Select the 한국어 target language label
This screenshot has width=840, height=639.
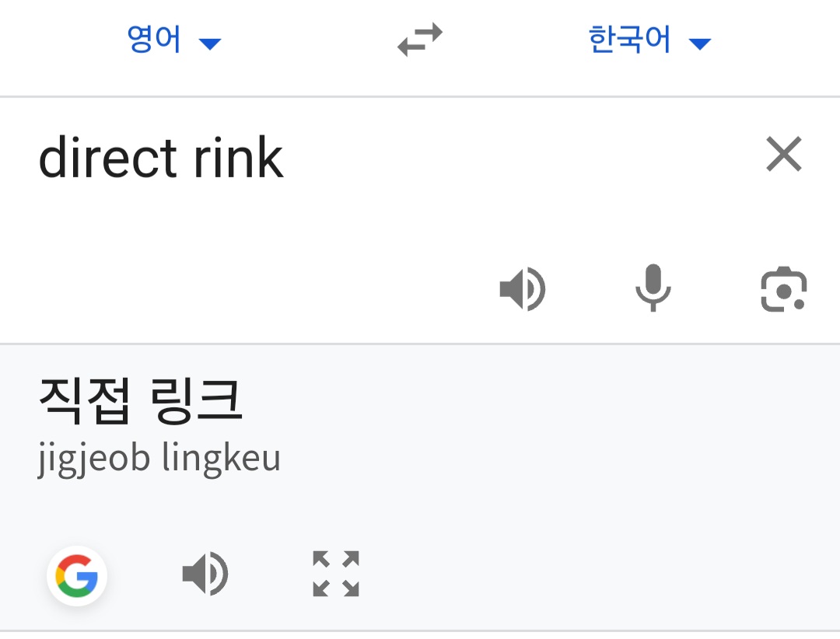pos(629,39)
